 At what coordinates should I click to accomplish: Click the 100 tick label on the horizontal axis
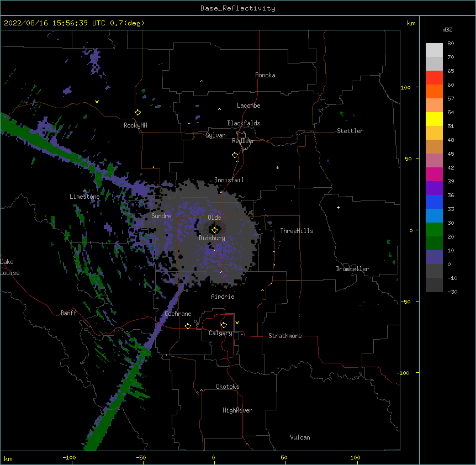point(355,457)
